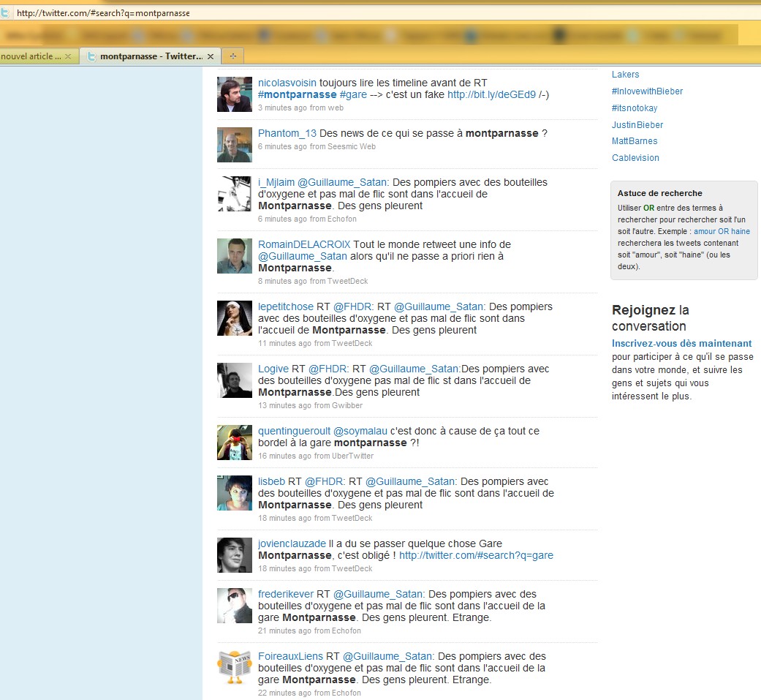
Task: Select the 'montparnasse - Twitter' tab
Action: point(151,56)
